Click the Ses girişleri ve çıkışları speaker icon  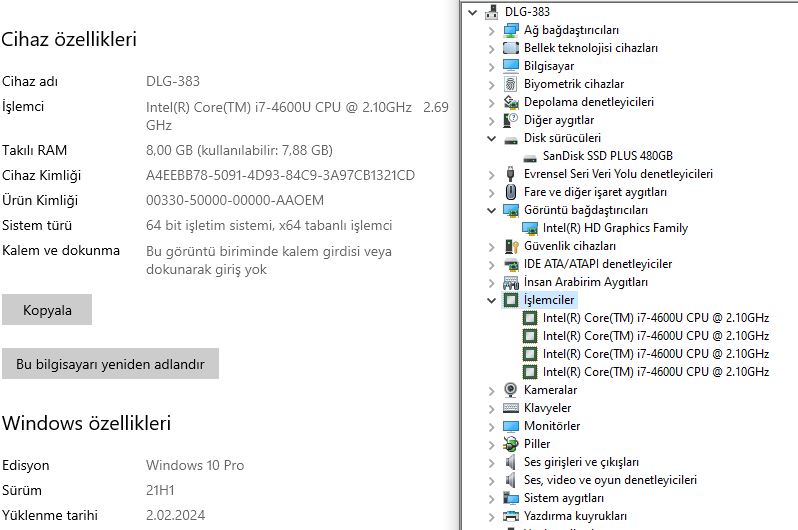pos(510,462)
